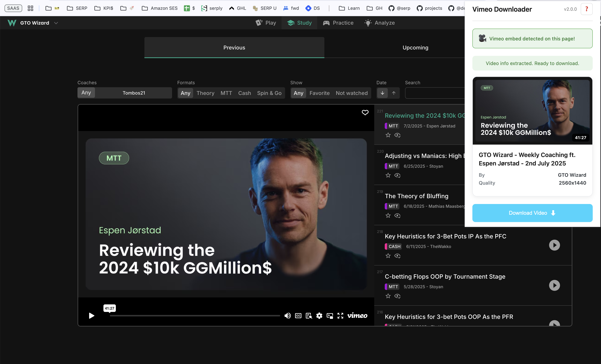Open the transcript icon in the player

(309, 316)
